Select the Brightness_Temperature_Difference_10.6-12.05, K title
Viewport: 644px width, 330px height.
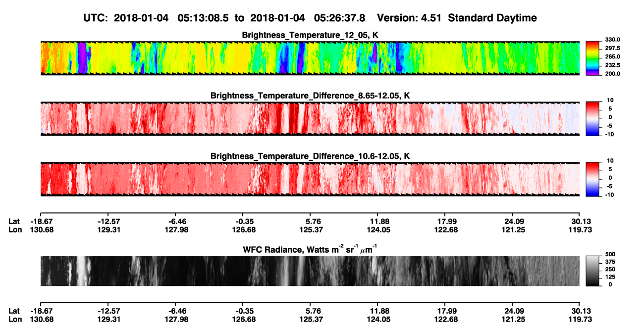click(x=310, y=156)
